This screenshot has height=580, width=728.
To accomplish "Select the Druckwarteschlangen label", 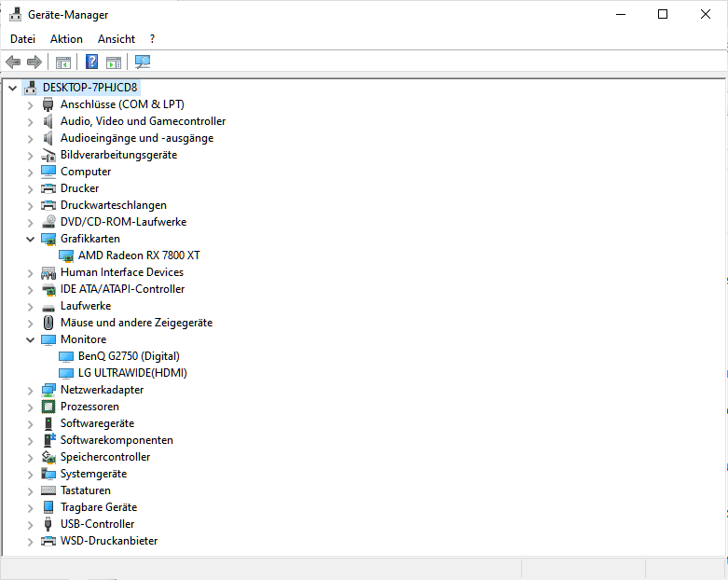I will click(x=114, y=205).
